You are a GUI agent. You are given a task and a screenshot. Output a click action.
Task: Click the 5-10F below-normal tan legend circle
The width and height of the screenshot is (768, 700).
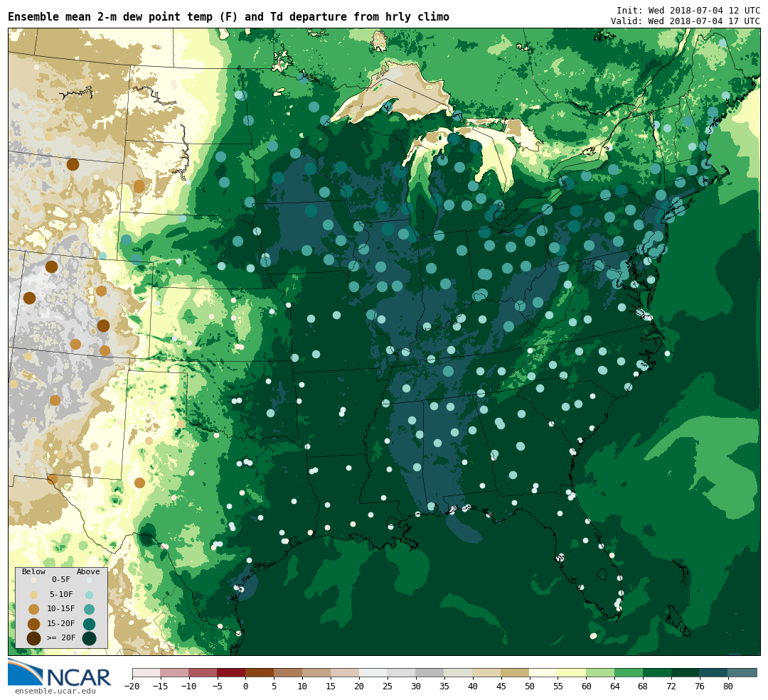point(33,595)
